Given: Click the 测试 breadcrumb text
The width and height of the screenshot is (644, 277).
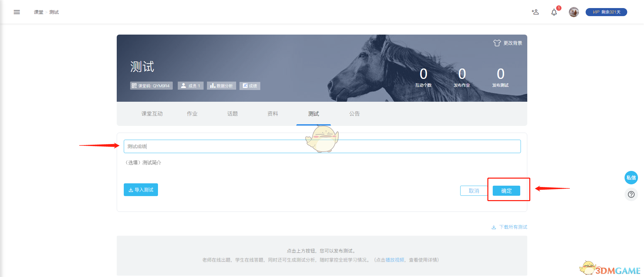Looking at the screenshot, I should (x=54, y=12).
